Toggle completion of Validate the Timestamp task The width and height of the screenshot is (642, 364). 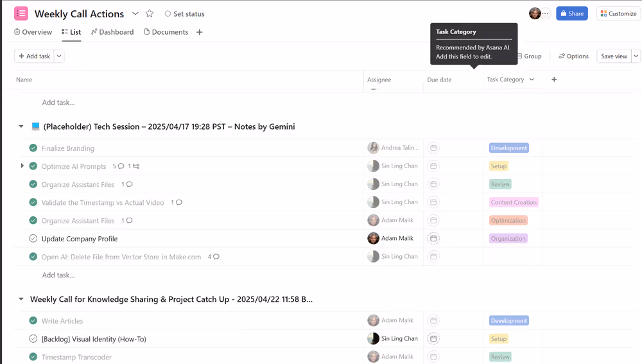click(33, 202)
